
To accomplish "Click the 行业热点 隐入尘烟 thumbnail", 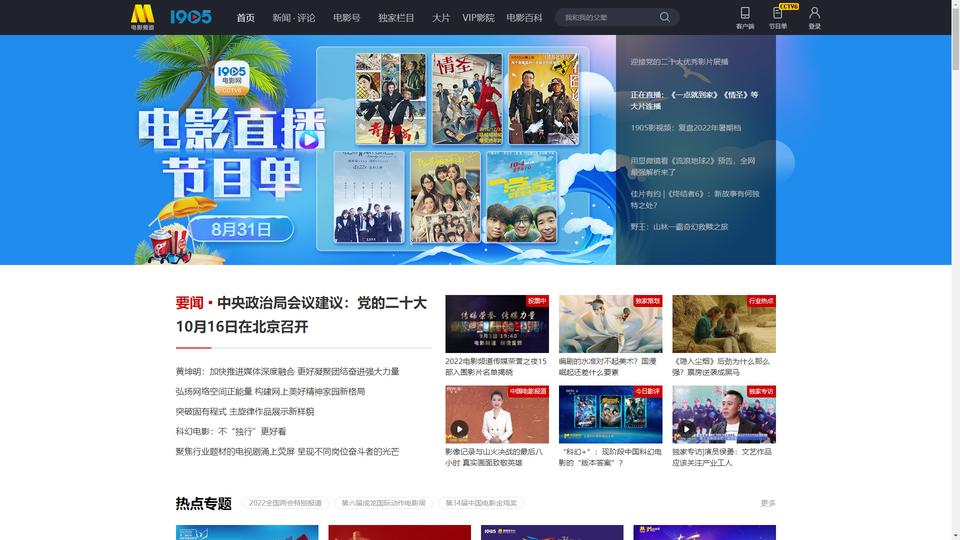I will [x=724, y=324].
